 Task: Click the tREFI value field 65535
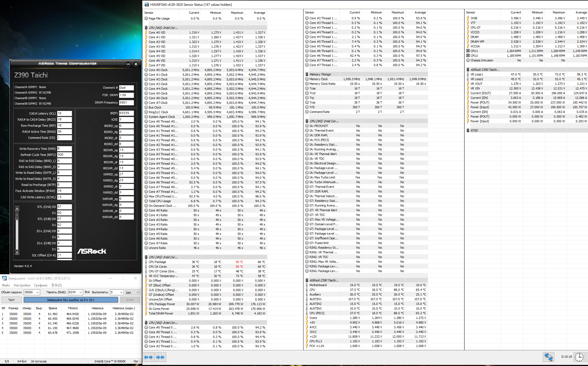[x=126, y=113]
